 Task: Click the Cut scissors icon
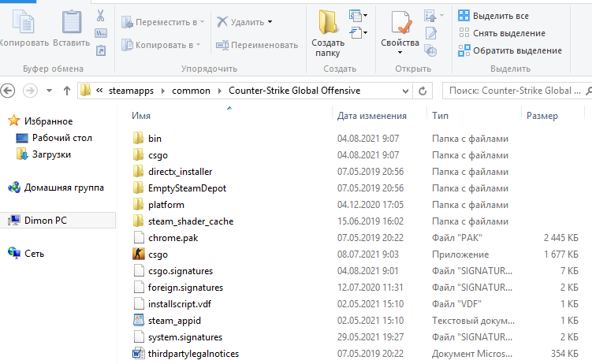pos(100,16)
